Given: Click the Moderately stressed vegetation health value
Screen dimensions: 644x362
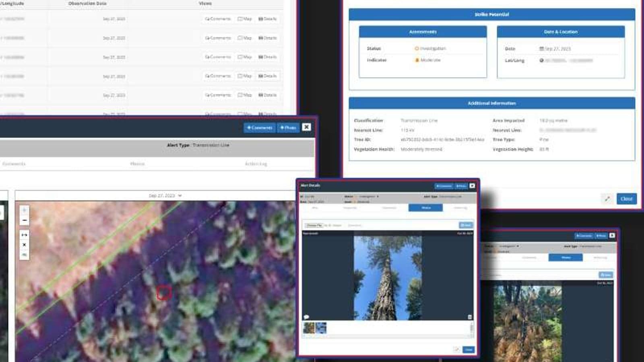Looking at the screenshot, I should (x=421, y=149).
